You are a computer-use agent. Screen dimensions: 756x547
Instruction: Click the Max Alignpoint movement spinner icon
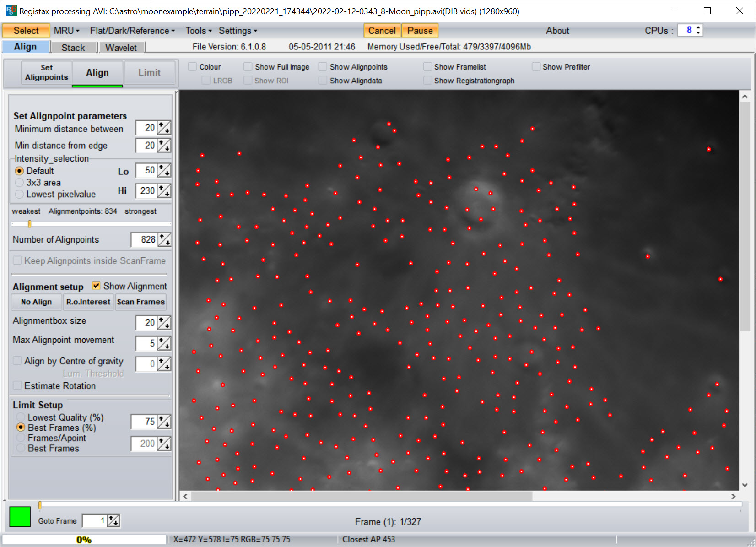[164, 343]
